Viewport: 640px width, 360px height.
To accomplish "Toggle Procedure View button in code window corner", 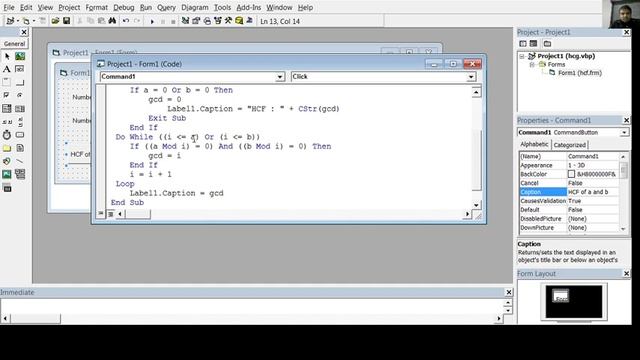I will [101, 213].
